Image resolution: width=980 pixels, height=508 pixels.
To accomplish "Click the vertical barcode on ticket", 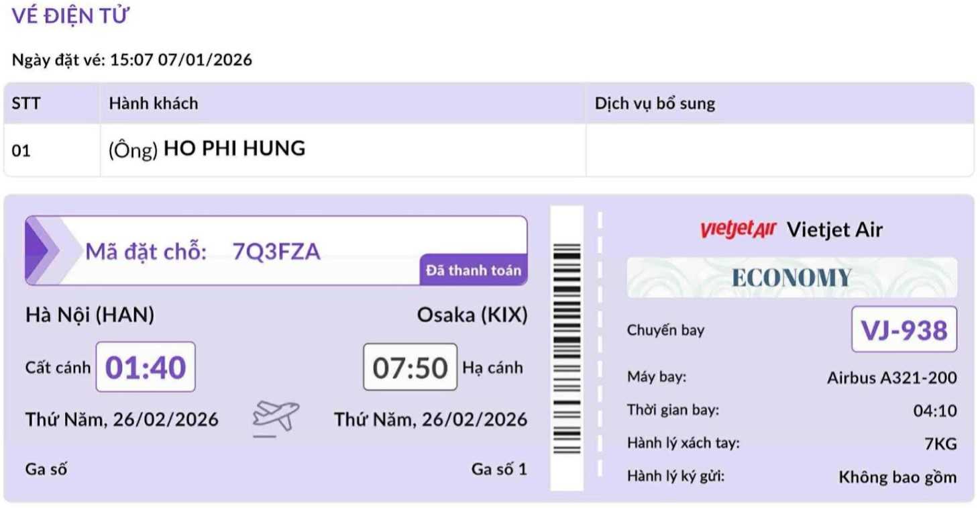I will click(567, 348).
